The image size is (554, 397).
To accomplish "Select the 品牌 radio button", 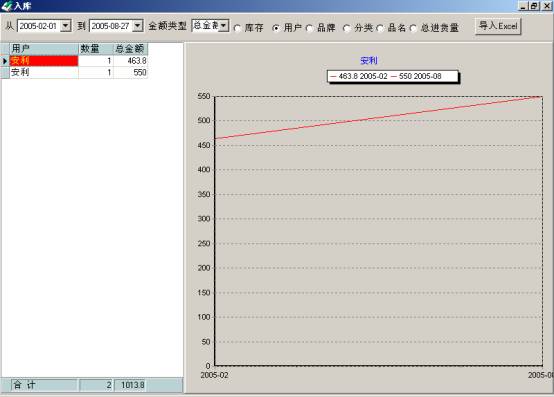I will pyautogui.click(x=310, y=28).
